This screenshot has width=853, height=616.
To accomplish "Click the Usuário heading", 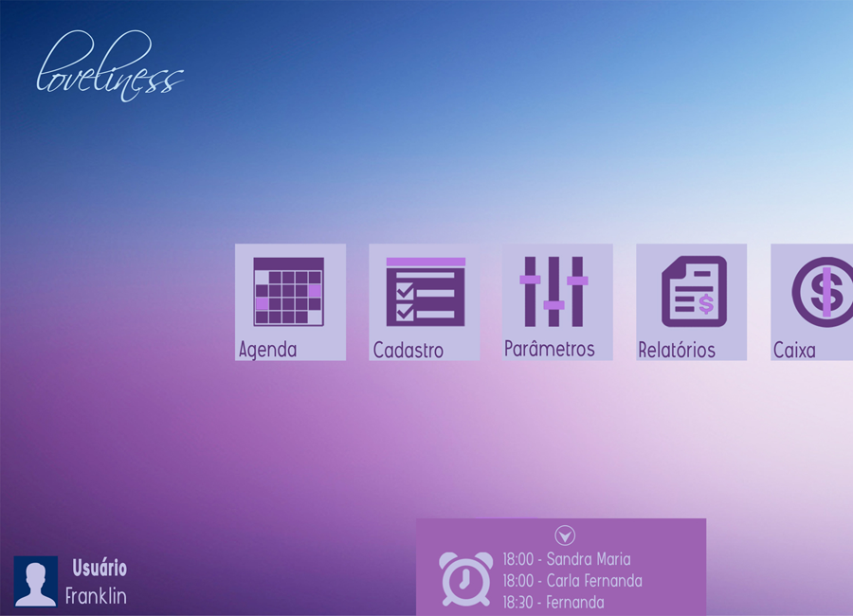I will tap(100, 569).
